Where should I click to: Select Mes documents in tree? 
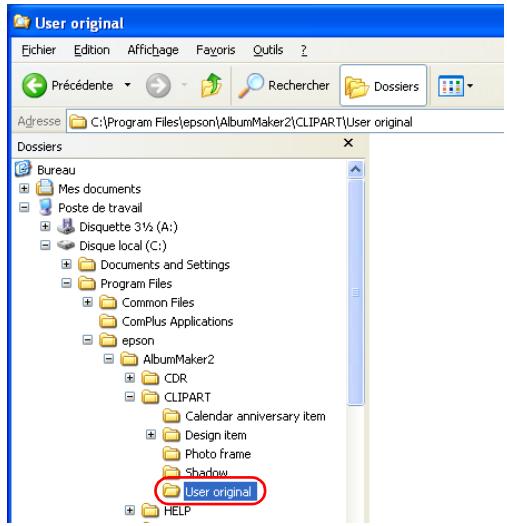click(x=99, y=189)
